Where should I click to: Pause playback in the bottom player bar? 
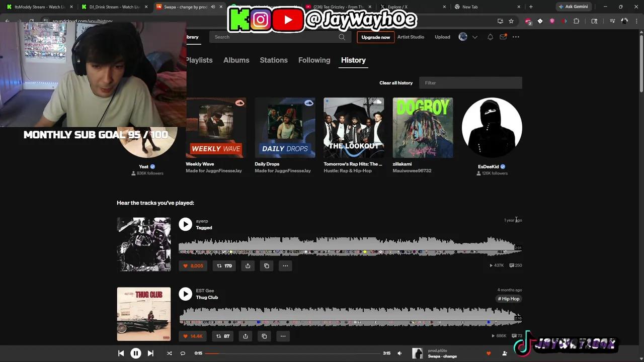coord(136,353)
